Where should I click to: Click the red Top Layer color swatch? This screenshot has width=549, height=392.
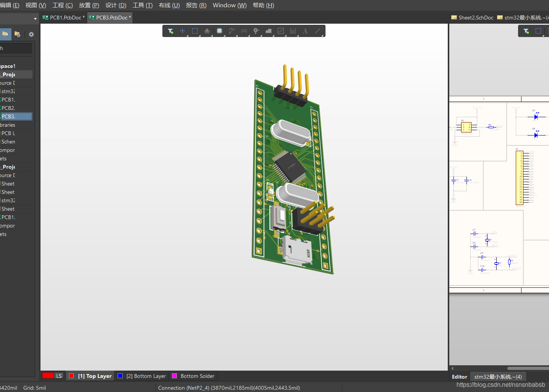point(71,376)
